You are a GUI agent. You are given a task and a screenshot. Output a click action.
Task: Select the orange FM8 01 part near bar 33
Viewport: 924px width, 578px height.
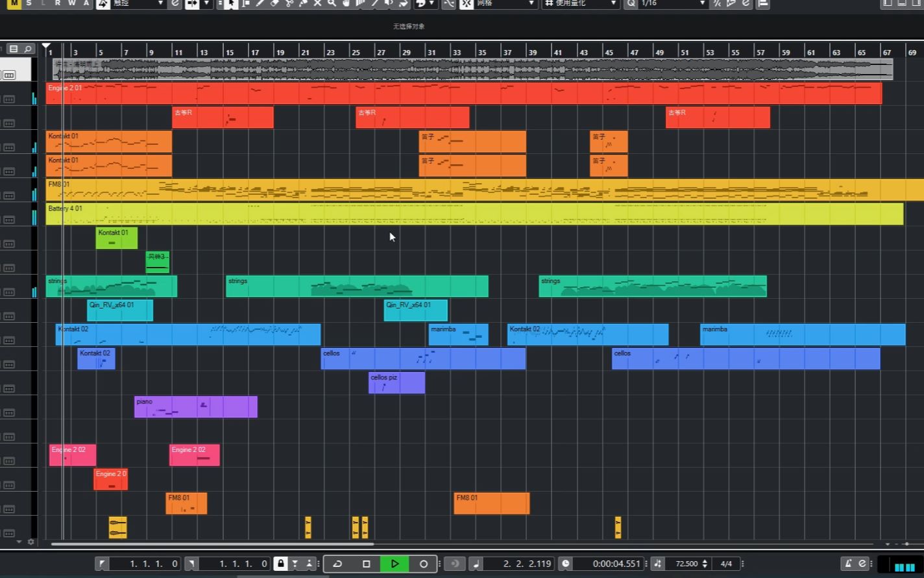(491, 503)
